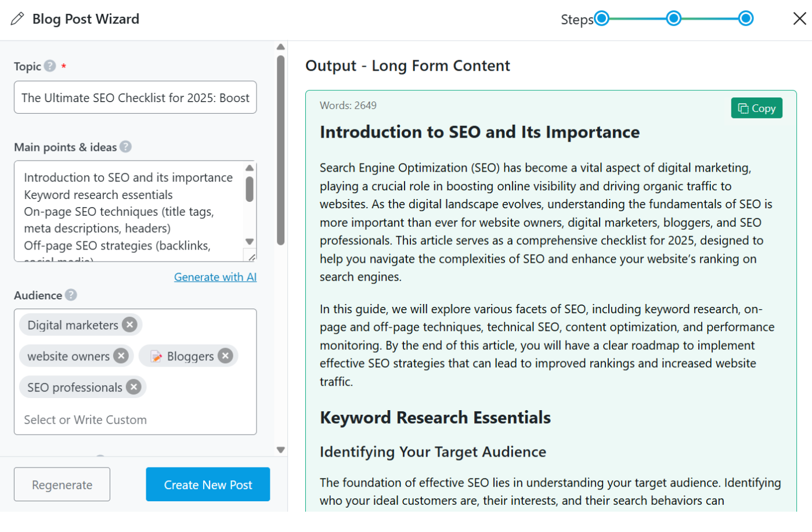Image resolution: width=812 pixels, height=532 pixels.
Task: Copy the generated long form content
Action: 756,108
